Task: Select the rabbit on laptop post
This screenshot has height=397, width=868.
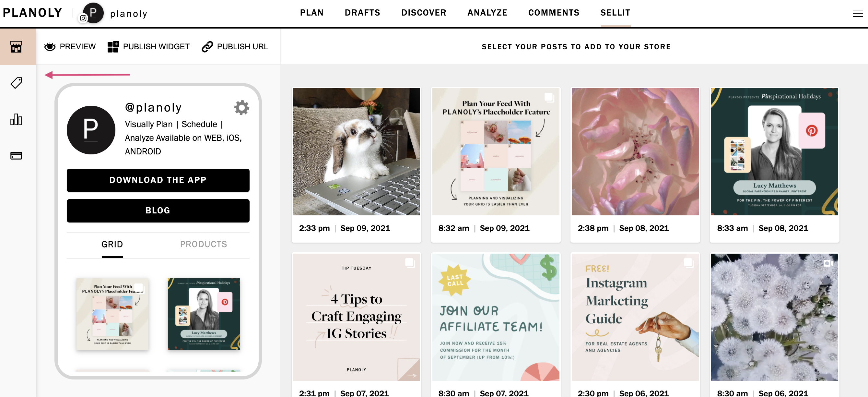Action: click(357, 152)
